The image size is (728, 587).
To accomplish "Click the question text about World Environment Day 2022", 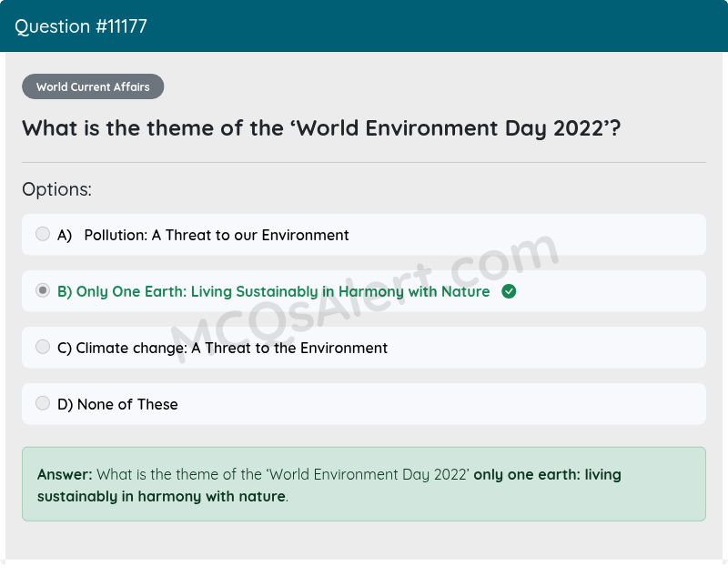I will [321, 128].
